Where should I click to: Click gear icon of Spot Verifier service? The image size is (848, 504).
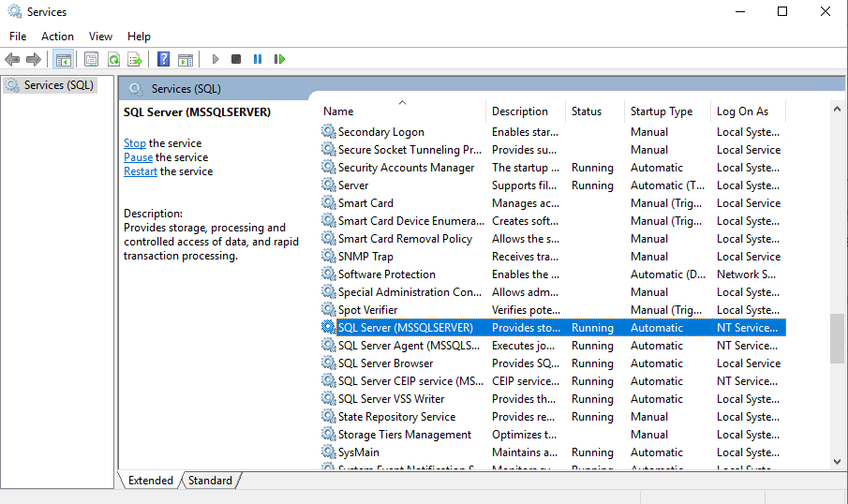coord(328,309)
